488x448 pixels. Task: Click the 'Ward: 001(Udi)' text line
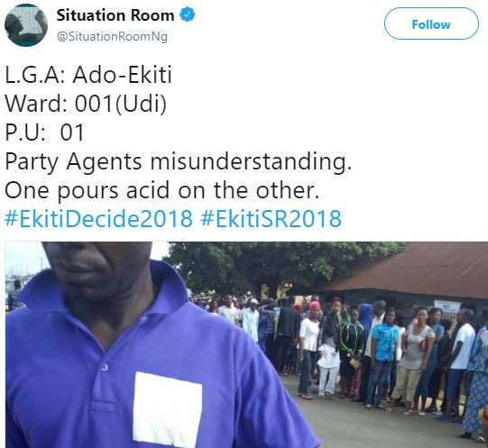click(86, 104)
